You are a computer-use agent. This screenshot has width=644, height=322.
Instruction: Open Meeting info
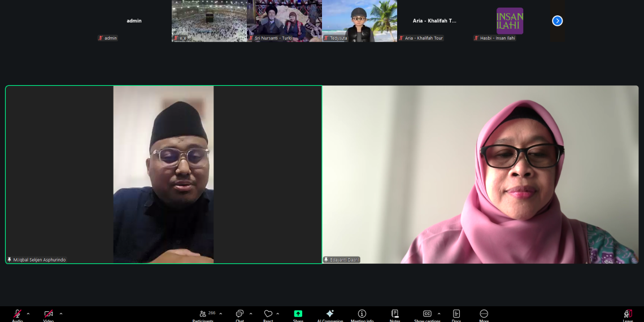click(362, 314)
